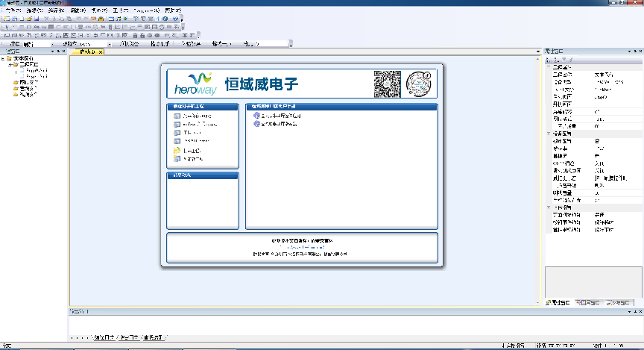Open the Language(L) menu in menu bar
This screenshot has width=644, height=350.
pos(148,10)
